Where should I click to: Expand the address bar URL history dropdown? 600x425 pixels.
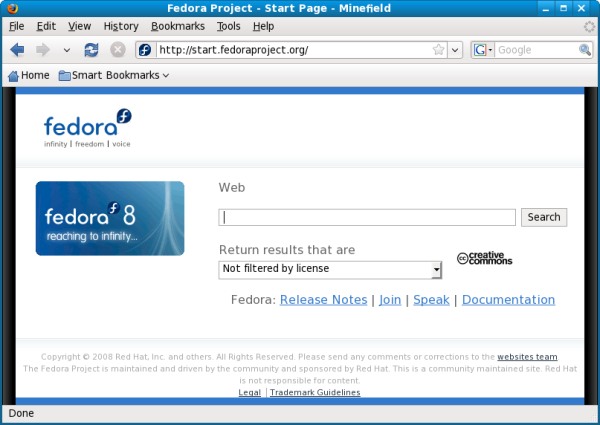(455, 50)
